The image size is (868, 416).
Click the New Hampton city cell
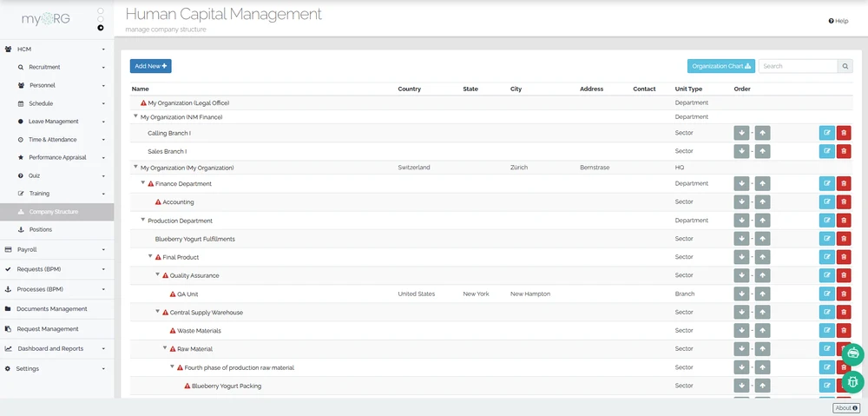[x=530, y=294]
